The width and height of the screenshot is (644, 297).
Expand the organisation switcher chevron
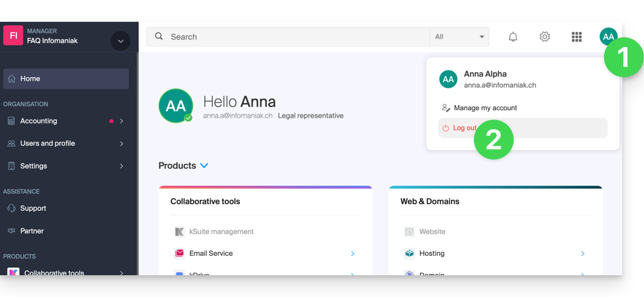tap(120, 41)
